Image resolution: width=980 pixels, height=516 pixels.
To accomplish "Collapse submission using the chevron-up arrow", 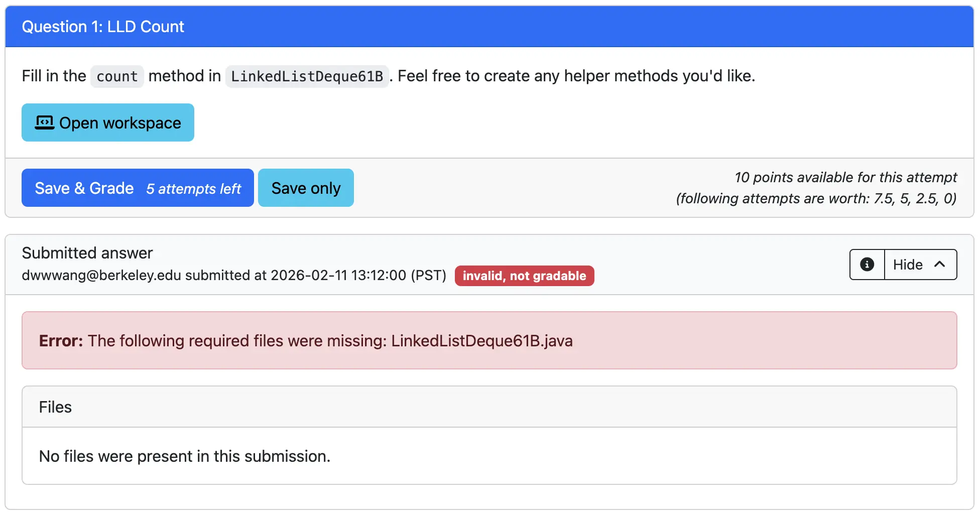I will click(939, 265).
